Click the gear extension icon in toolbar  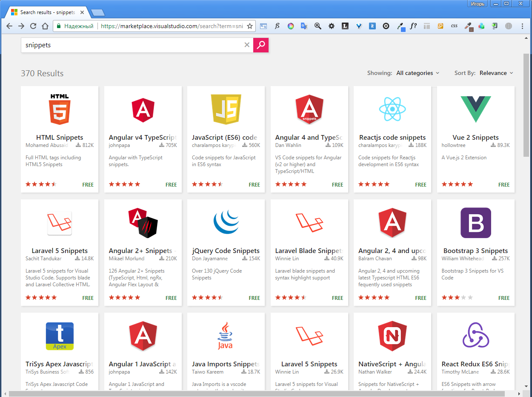[x=332, y=26]
